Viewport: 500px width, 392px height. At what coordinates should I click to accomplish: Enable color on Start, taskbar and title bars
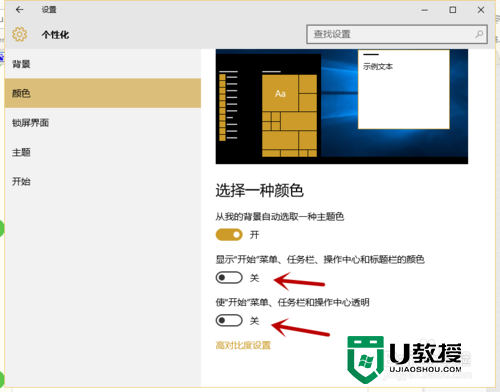[229, 278]
